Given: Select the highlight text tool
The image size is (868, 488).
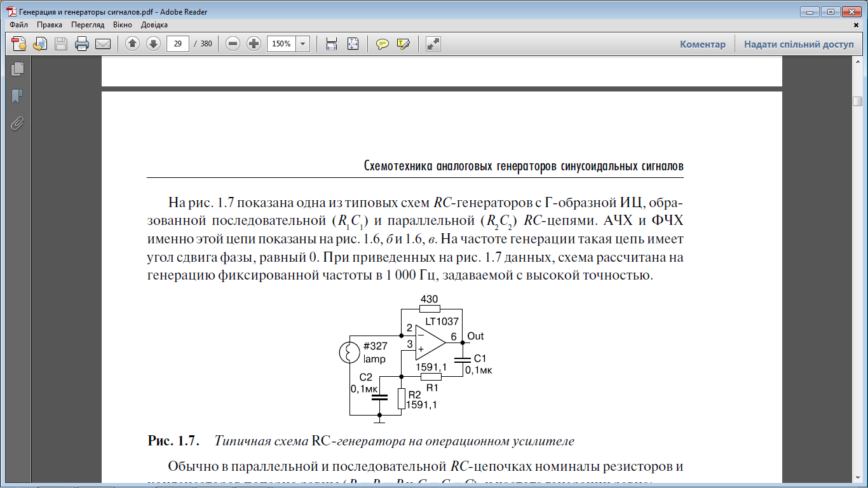Looking at the screenshot, I should pyautogui.click(x=403, y=44).
